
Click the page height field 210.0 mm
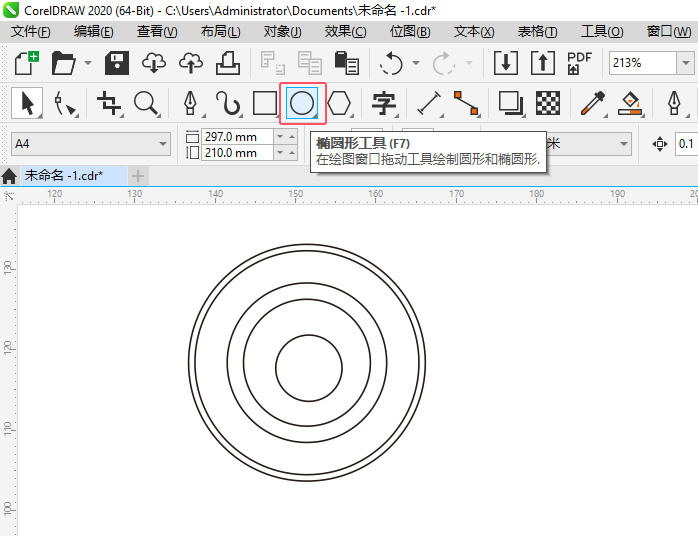pos(236,153)
